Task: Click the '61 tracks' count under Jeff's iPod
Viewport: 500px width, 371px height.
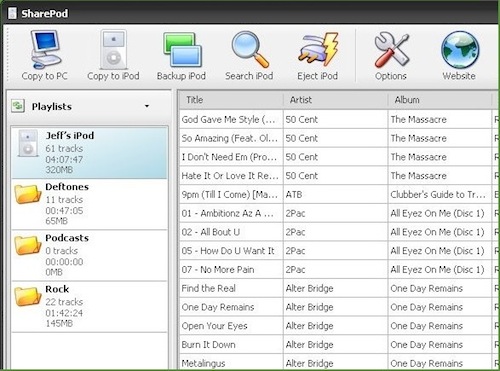Action: (x=64, y=148)
